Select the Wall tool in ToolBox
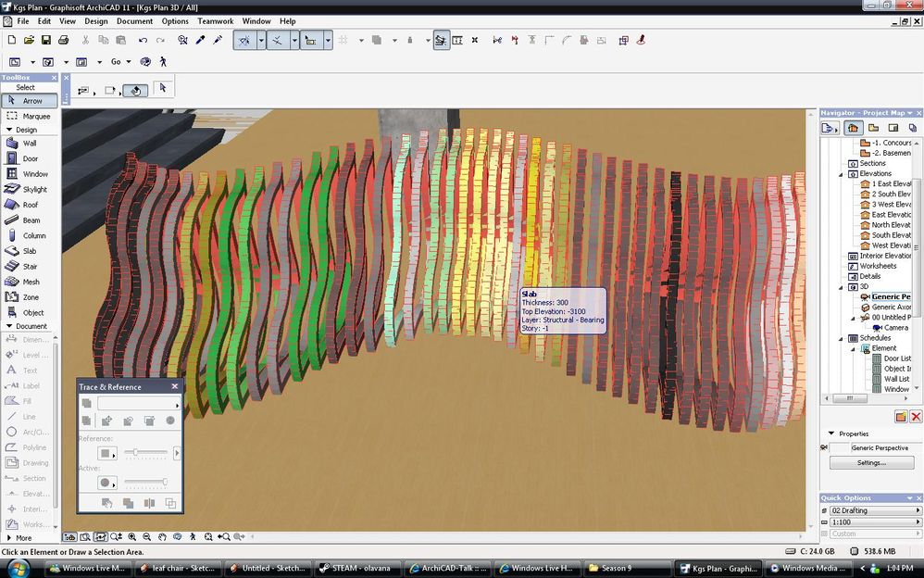 pyautogui.click(x=30, y=144)
